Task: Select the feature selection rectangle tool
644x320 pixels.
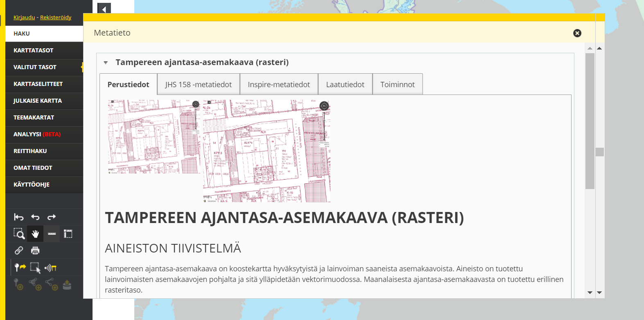Action: click(x=35, y=268)
